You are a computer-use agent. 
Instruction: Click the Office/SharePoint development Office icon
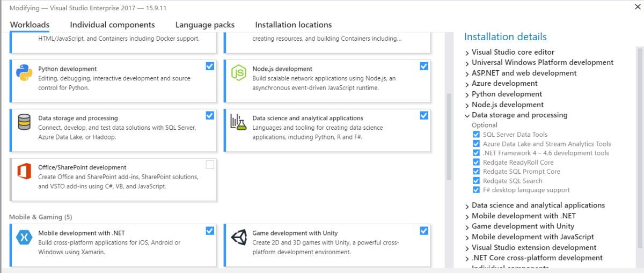(x=24, y=171)
